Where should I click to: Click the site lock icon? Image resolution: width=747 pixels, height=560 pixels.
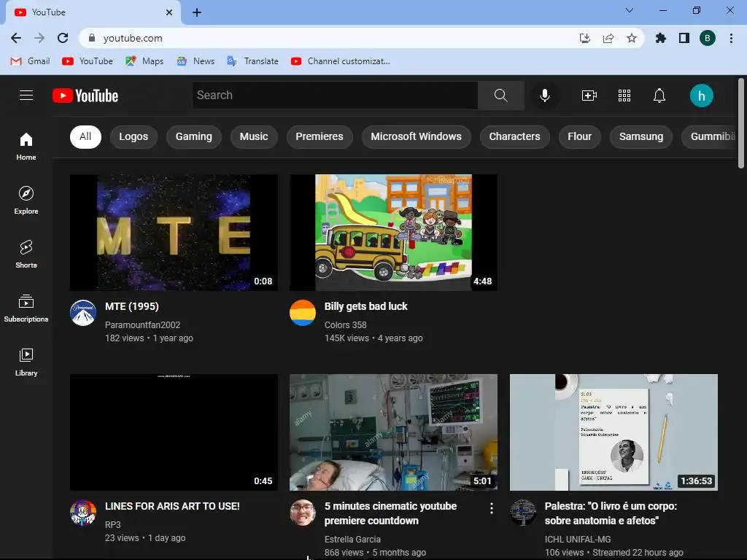92,38
